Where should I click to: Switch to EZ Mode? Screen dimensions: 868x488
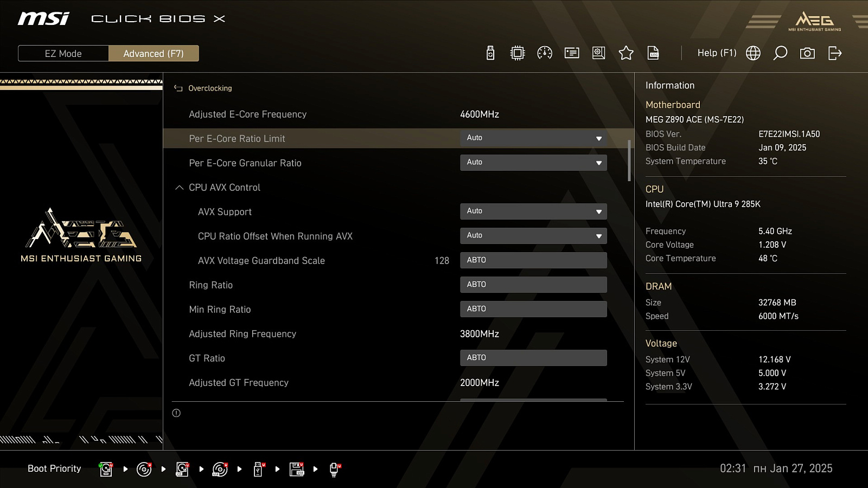pos(63,54)
